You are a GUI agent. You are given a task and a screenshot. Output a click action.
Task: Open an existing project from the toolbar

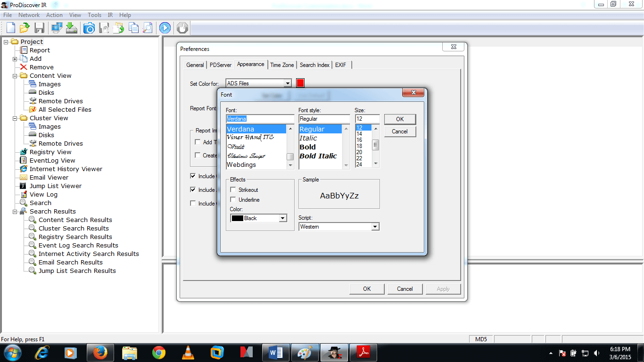click(x=25, y=27)
